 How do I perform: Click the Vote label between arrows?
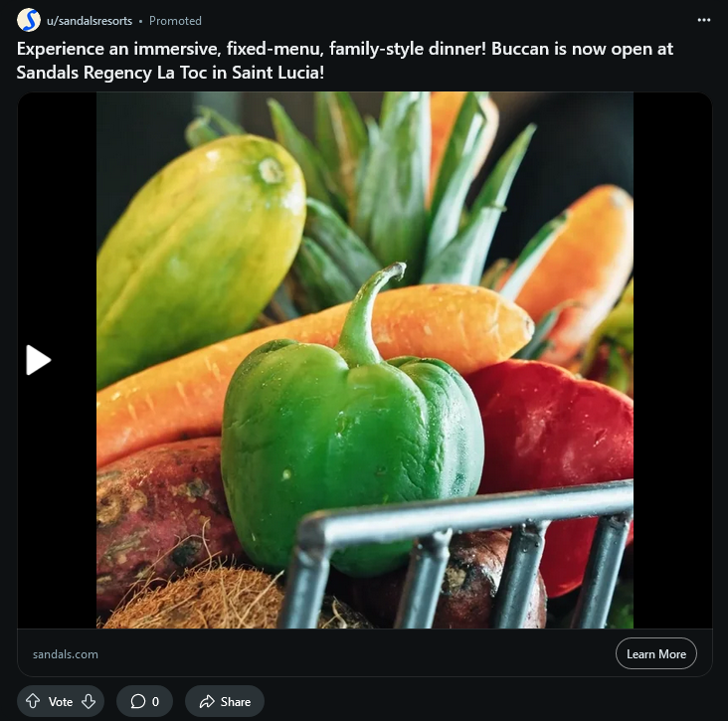(61, 702)
